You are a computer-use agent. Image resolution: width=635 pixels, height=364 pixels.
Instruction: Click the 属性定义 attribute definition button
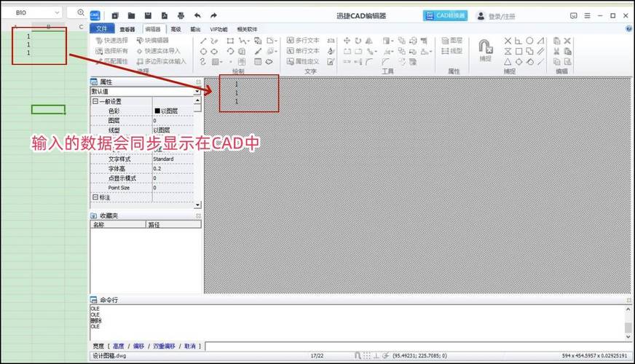tap(303, 62)
